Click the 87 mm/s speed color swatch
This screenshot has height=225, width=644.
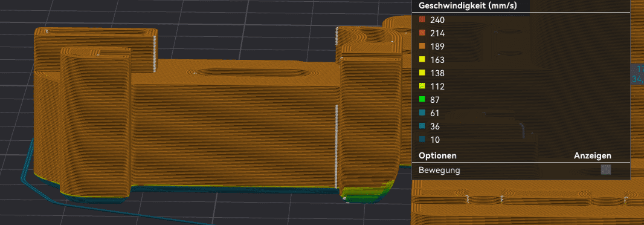pyautogui.click(x=422, y=100)
